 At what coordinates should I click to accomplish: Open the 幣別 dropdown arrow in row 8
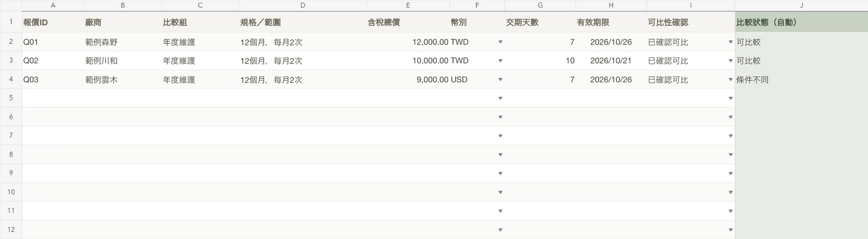(x=500, y=155)
